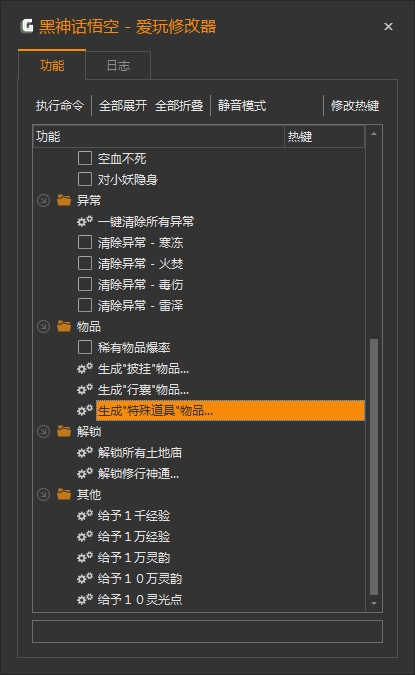The height and width of the screenshot is (675, 415).
Task: Click the 异常 folder icon
Action: pos(64,200)
